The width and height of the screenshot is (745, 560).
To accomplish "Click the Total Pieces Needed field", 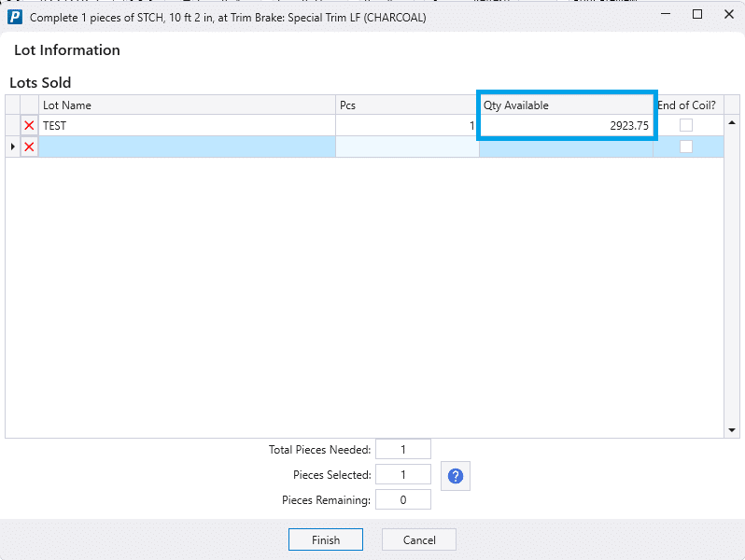I will (x=403, y=450).
